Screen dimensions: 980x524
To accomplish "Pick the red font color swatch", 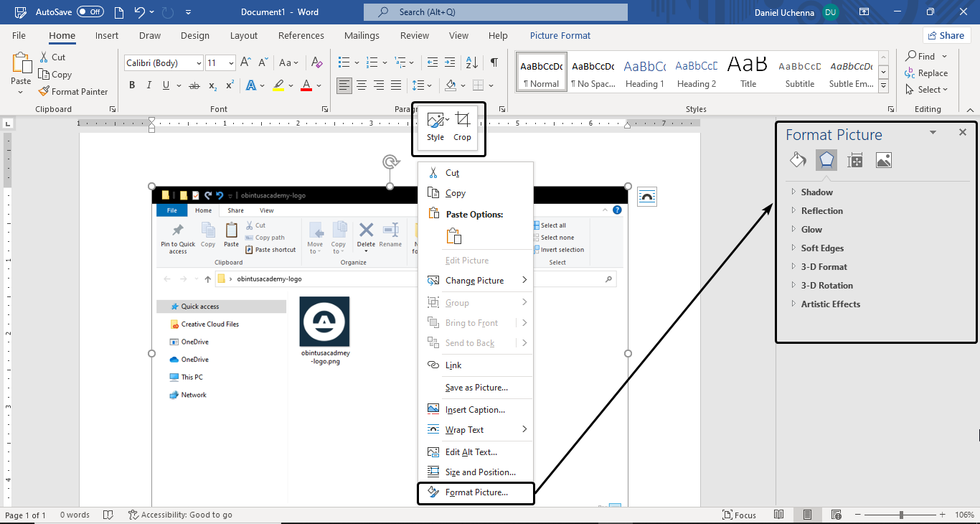I will coord(305,85).
